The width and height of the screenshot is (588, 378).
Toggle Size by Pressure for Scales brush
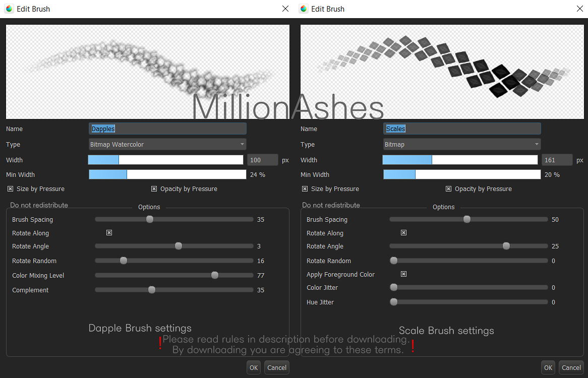(305, 189)
